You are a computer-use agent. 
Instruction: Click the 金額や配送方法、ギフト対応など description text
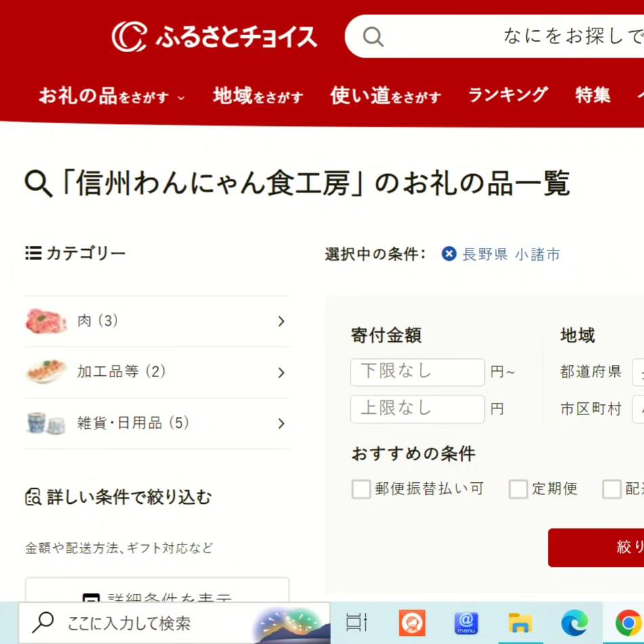coord(119,548)
